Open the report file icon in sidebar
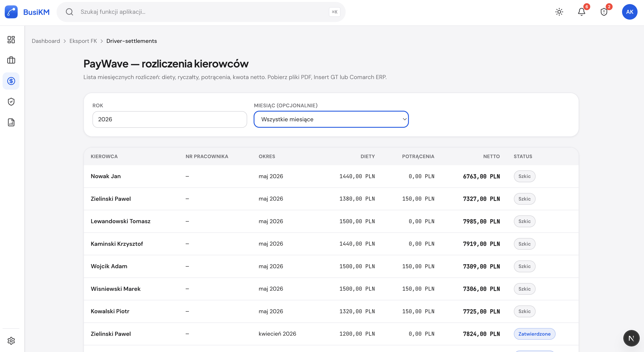Screen dimensions: 644x352 tap(11, 122)
